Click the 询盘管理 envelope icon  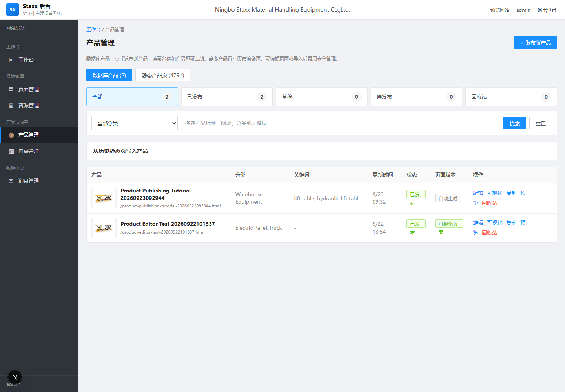pyautogui.click(x=11, y=181)
